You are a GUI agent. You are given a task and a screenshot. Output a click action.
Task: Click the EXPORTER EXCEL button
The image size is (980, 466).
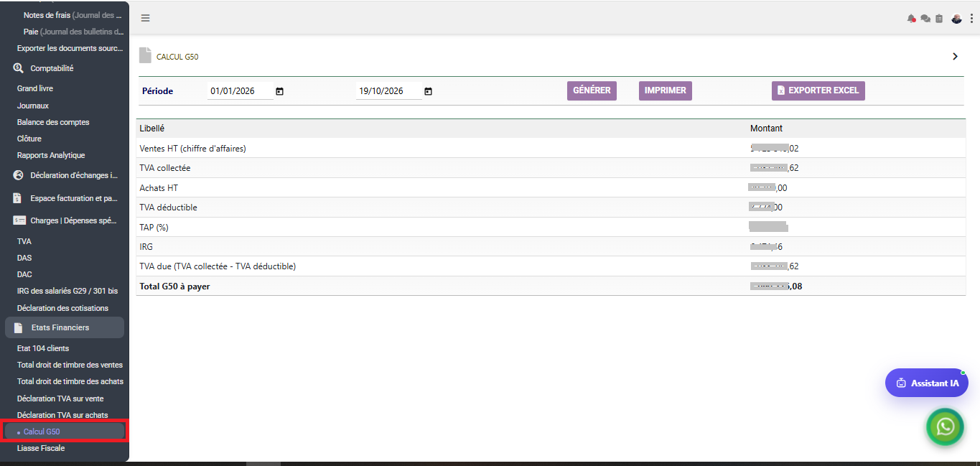point(818,90)
